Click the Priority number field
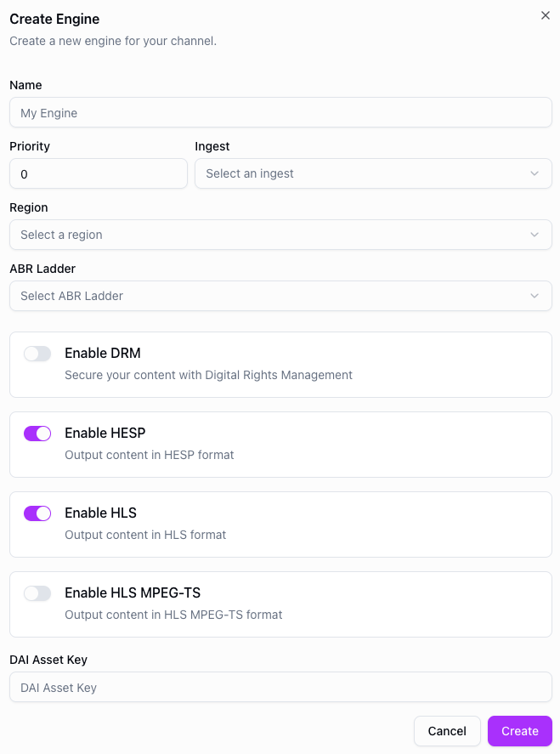This screenshot has height=754, width=560. pyautogui.click(x=99, y=173)
